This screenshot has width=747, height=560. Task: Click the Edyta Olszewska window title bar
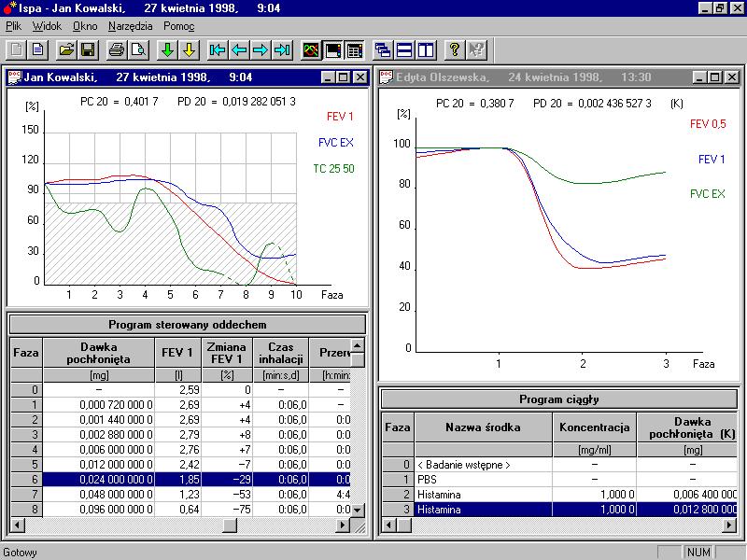click(558, 77)
